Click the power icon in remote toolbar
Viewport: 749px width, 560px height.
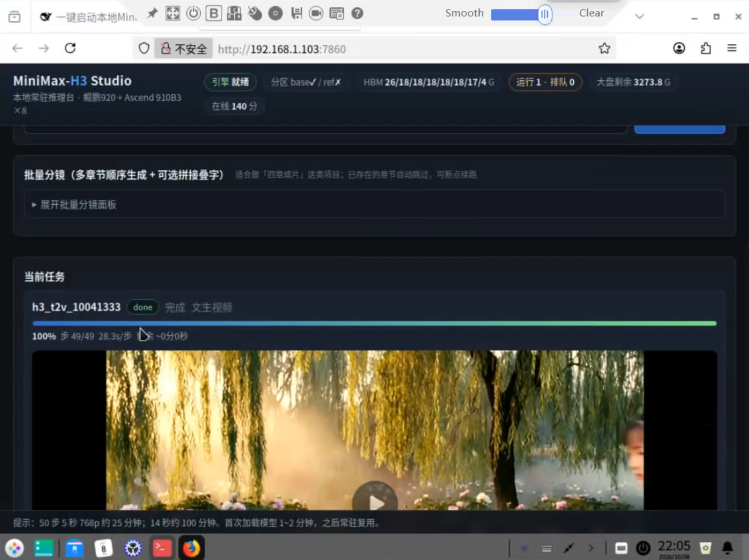tap(193, 13)
